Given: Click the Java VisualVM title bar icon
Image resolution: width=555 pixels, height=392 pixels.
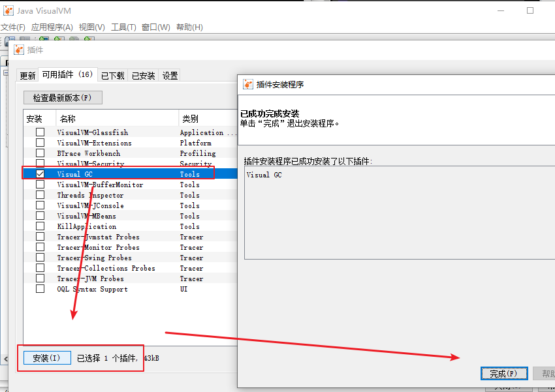Looking at the screenshot, I should coord(8,10).
